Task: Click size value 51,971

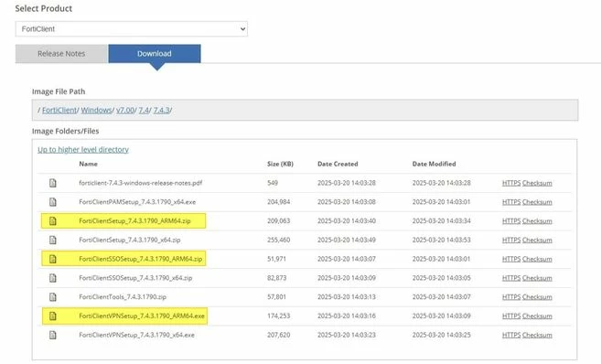Action: click(x=277, y=259)
